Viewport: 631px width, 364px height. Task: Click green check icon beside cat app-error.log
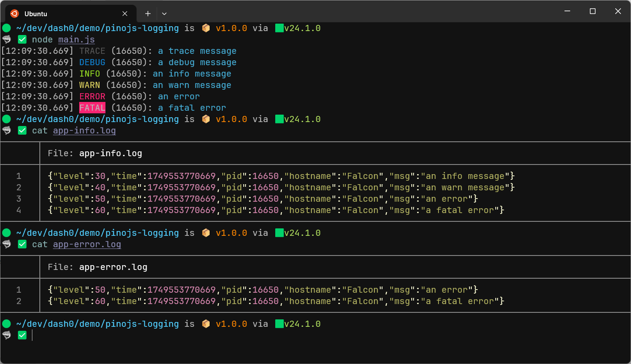22,245
